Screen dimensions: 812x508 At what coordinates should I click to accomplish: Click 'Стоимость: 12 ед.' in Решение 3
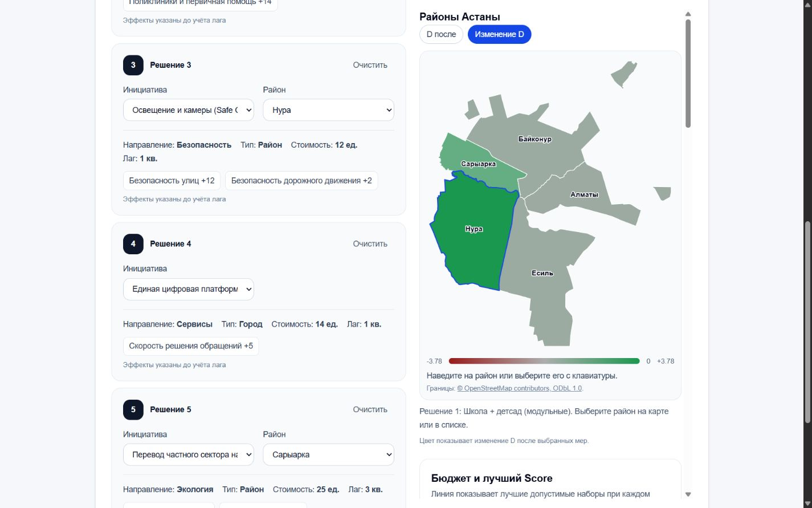pos(324,145)
